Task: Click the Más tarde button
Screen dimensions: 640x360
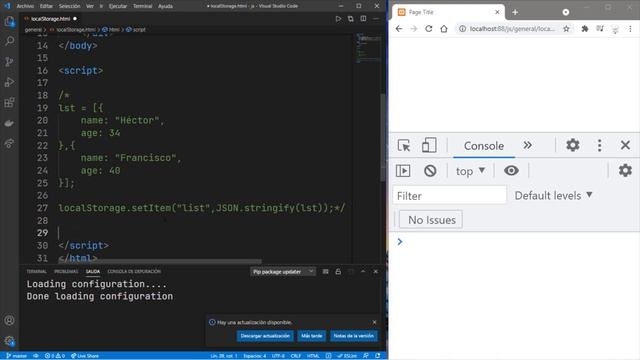Action: coord(311,336)
